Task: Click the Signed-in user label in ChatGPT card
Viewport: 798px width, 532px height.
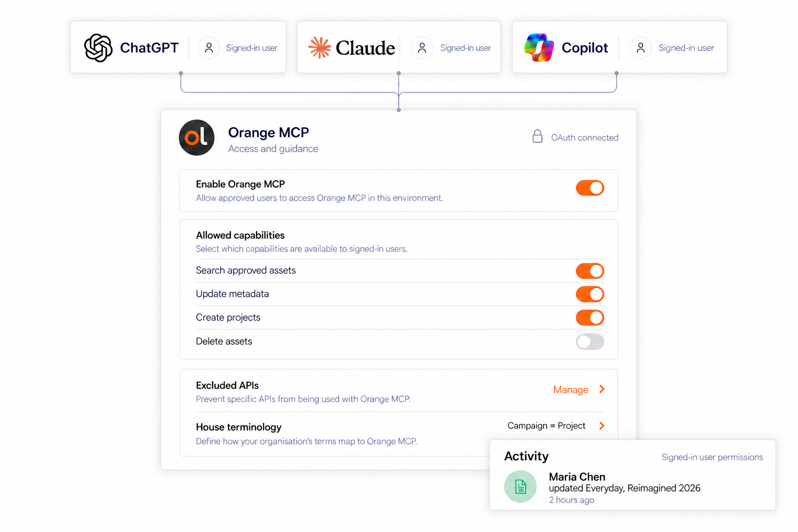Action: [251, 48]
